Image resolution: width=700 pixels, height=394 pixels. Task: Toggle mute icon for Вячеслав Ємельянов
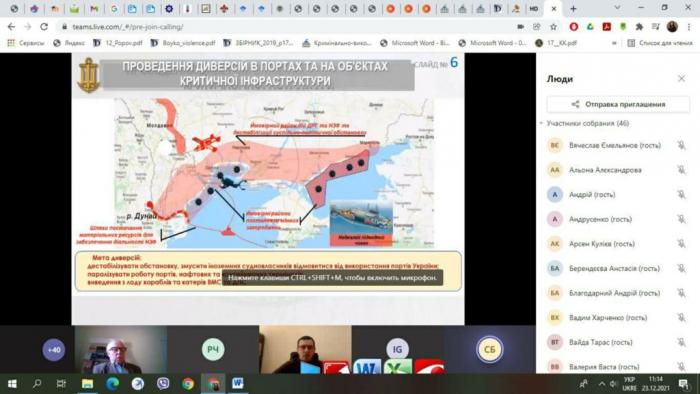(681, 145)
